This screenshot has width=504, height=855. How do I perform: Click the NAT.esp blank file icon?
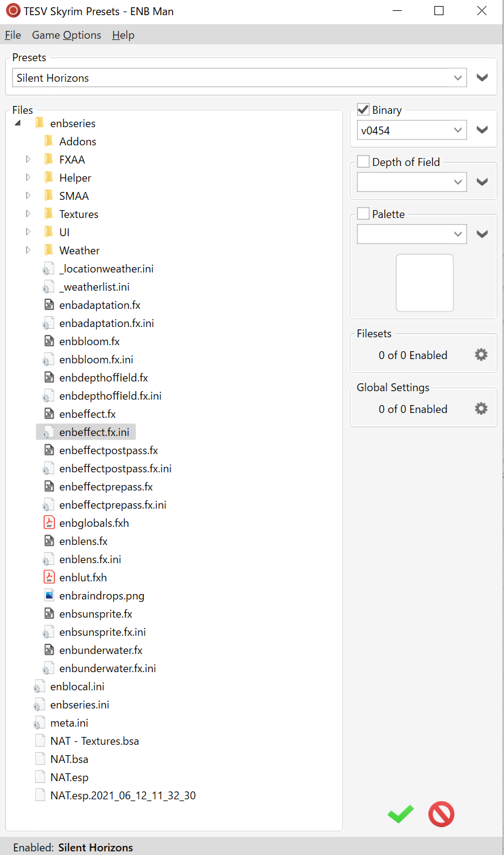(40, 777)
